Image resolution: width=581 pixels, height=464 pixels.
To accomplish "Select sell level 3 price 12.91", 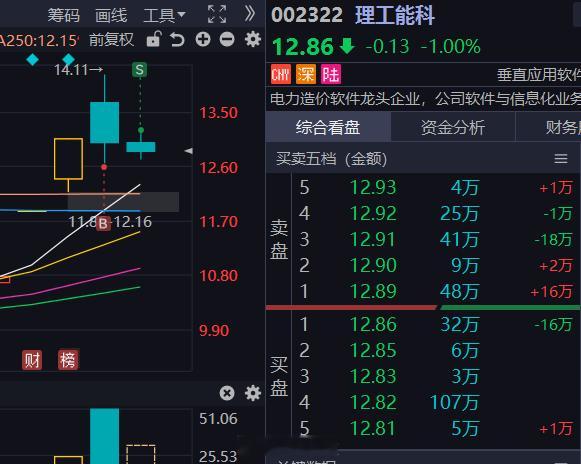I will coord(373,239).
